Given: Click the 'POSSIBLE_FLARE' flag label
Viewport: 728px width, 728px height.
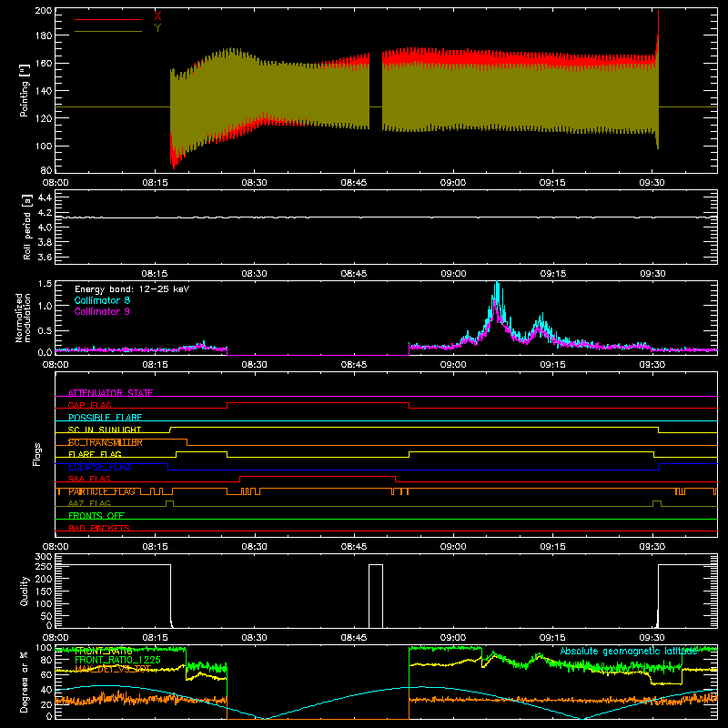Looking at the screenshot, I should [x=105, y=418].
